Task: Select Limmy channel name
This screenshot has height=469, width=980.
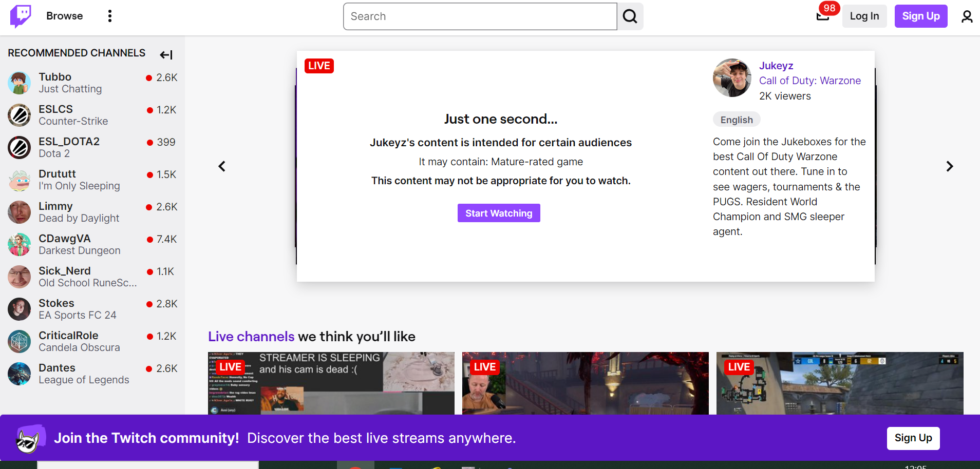Action: coord(55,206)
